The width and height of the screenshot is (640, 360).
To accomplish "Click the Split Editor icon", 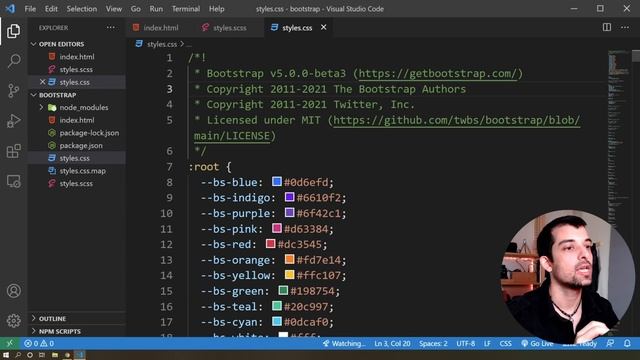I will [607, 27].
